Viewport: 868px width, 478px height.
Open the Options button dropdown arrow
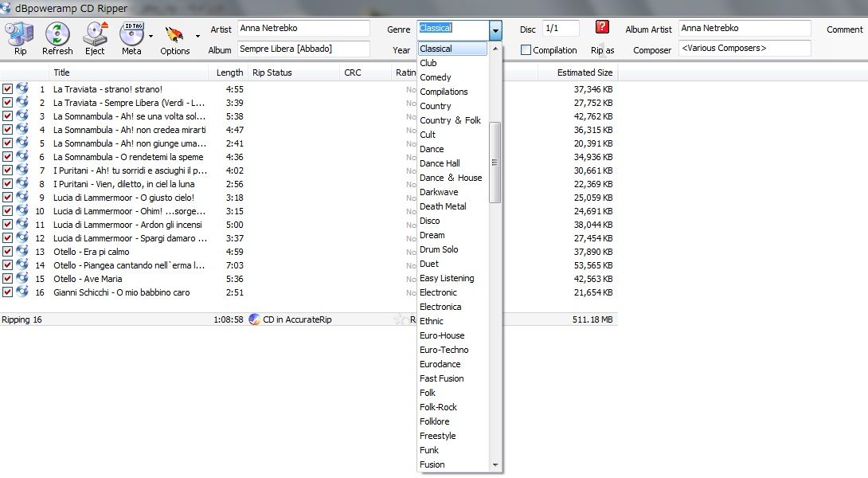(197, 36)
